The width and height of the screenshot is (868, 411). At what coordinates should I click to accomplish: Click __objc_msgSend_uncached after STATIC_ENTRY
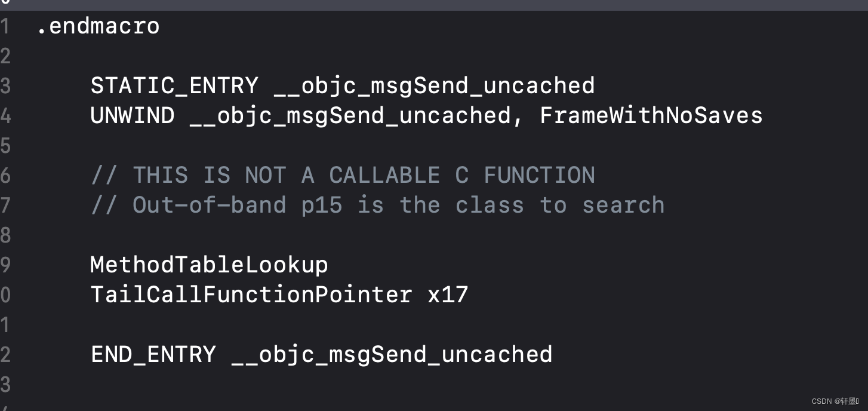click(x=435, y=86)
